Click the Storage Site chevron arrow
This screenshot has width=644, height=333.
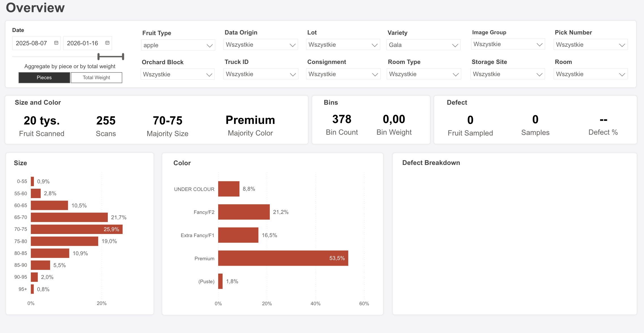pyautogui.click(x=539, y=74)
